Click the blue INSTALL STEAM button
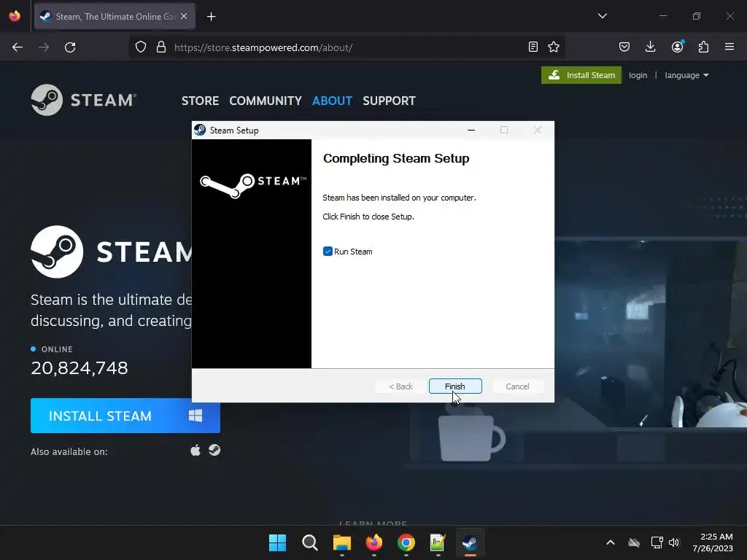747x560 pixels. [x=125, y=416]
